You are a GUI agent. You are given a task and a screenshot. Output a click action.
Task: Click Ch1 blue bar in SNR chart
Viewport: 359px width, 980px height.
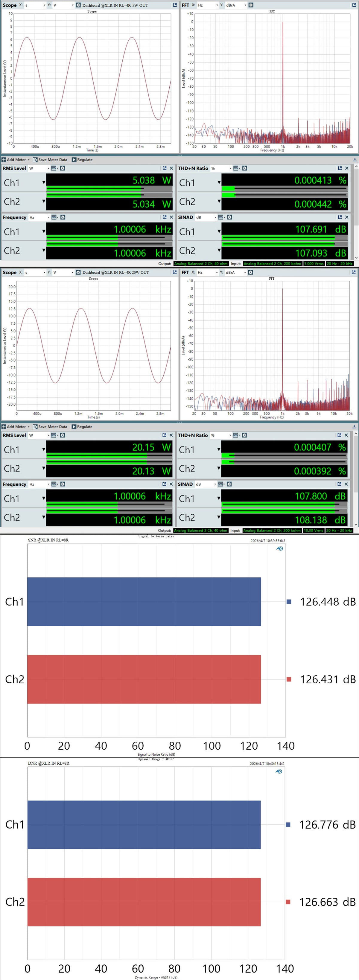pyautogui.click(x=144, y=602)
